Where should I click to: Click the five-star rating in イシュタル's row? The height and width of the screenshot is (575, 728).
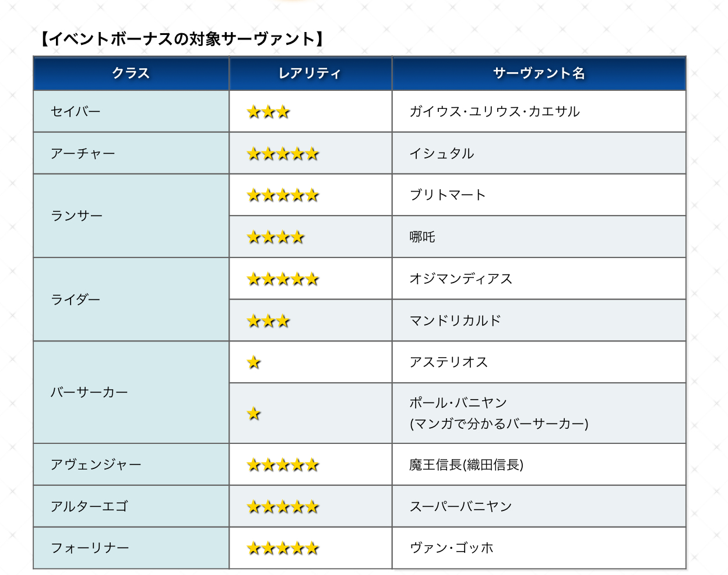283,154
